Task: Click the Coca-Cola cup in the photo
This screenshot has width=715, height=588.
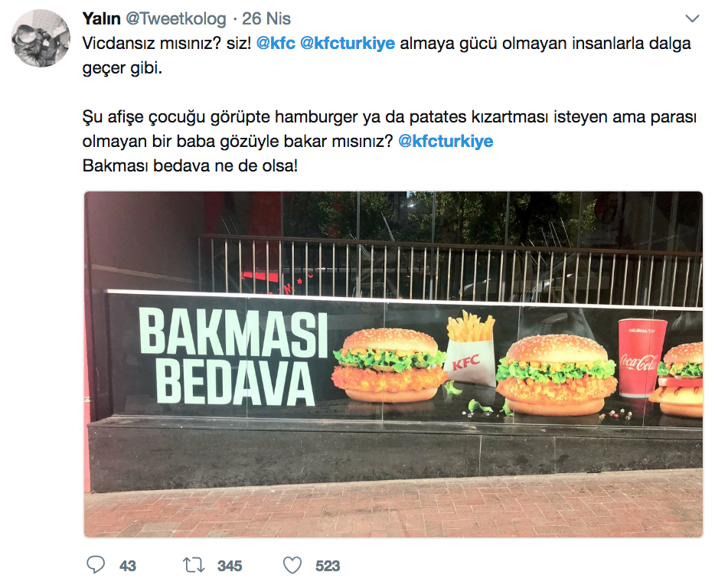Action: click(641, 358)
